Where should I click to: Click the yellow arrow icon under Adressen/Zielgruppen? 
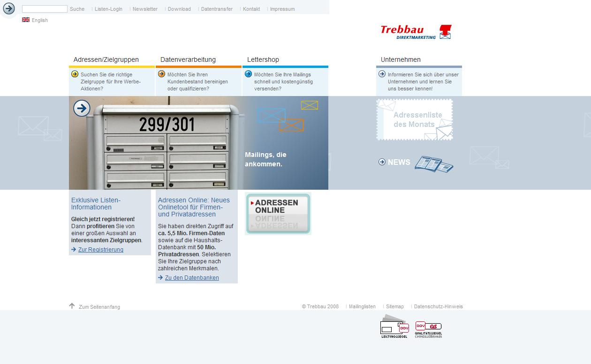click(x=75, y=74)
